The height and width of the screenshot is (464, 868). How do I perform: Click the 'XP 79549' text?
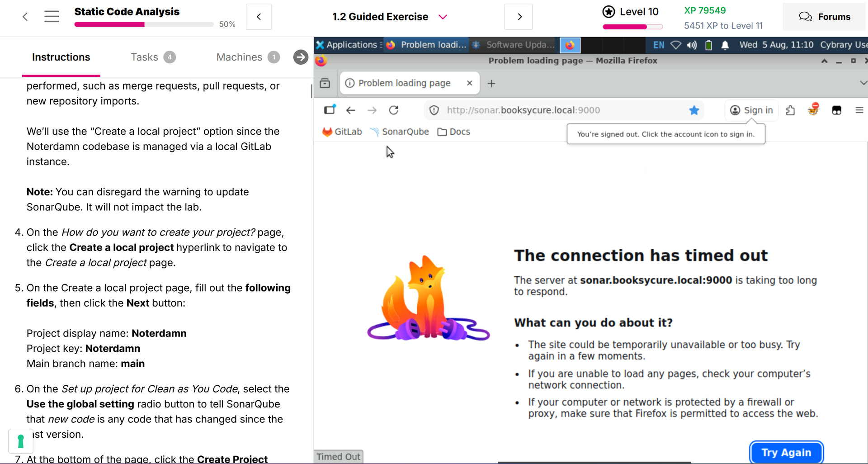(x=705, y=10)
